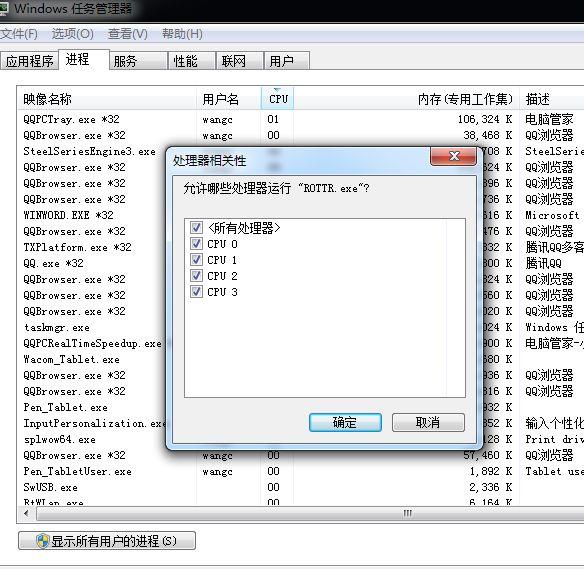Click the 电脑管家 description cell
The width and height of the screenshot is (584, 569).
[x=549, y=120]
